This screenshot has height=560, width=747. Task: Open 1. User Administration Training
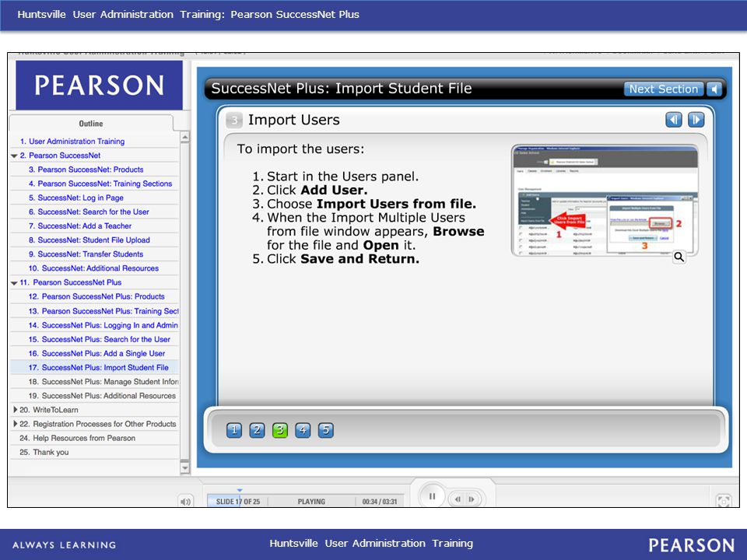72,142
